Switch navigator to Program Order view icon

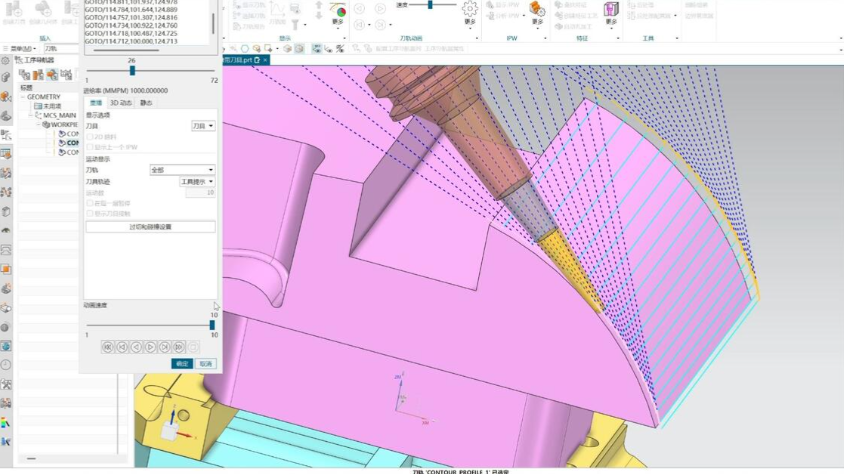(x=24, y=74)
